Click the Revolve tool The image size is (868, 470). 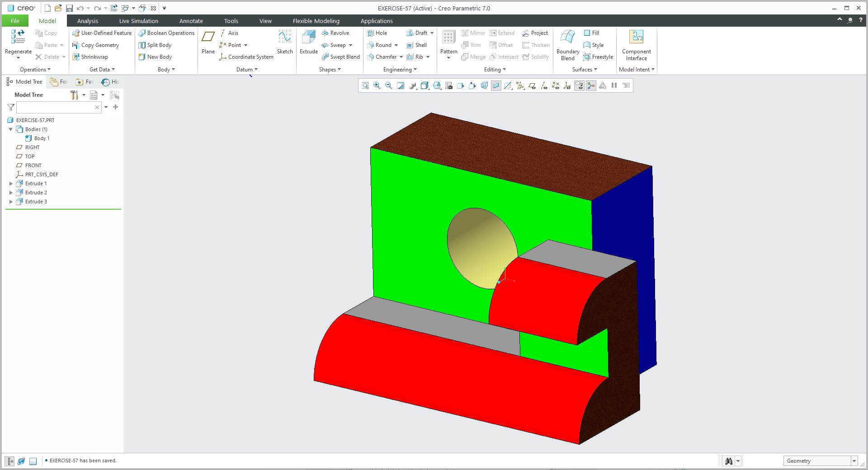click(335, 33)
